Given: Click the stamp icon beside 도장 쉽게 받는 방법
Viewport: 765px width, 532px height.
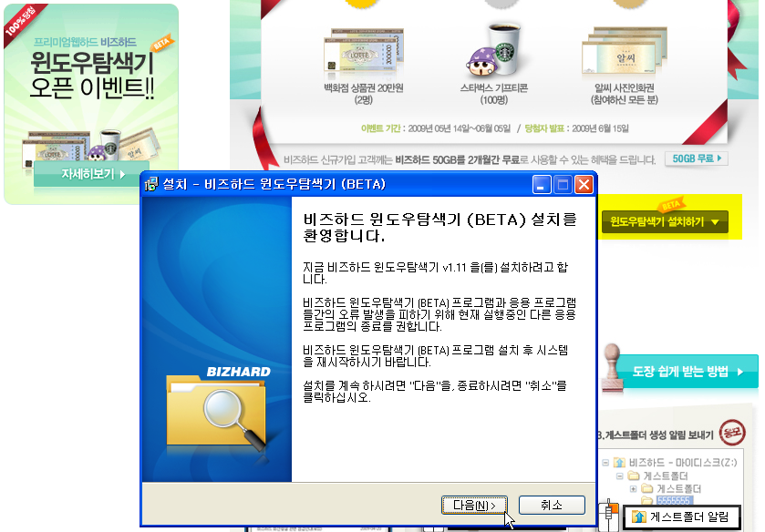Looking at the screenshot, I should (612, 368).
